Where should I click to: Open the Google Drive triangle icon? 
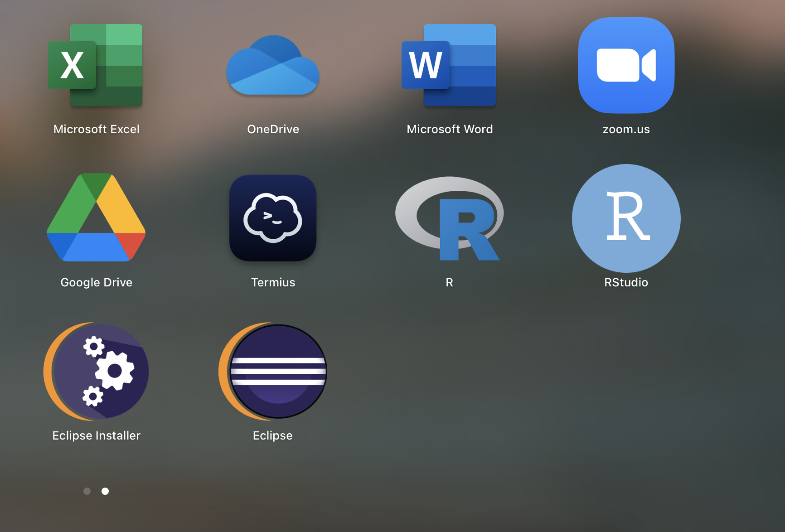point(96,218)
